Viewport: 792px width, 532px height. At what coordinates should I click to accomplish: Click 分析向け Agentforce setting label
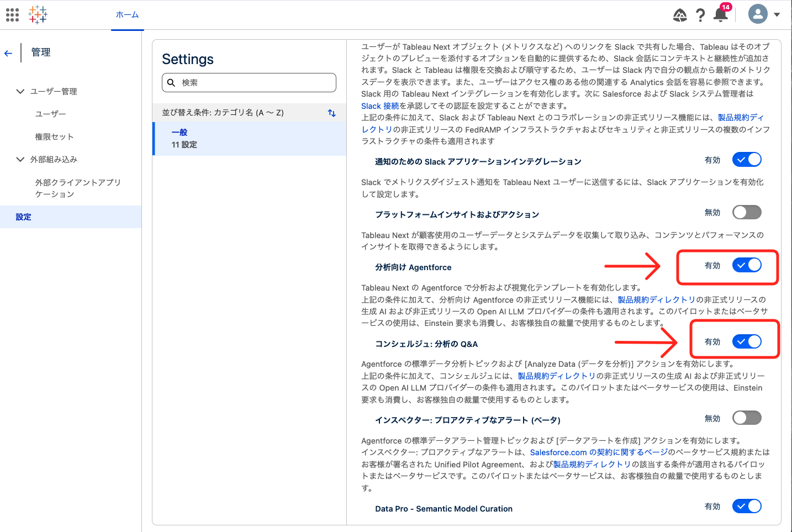click(x=413, y=267)
